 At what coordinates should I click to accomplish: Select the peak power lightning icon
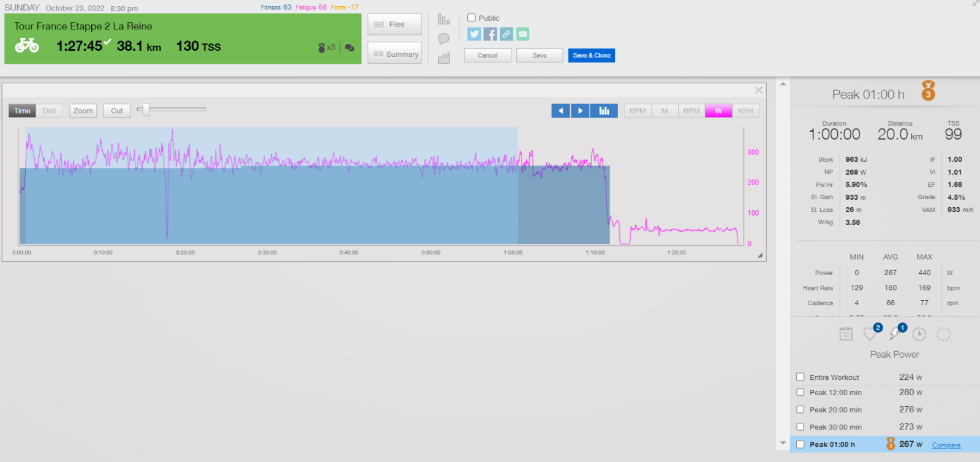(x=895, y=334)
